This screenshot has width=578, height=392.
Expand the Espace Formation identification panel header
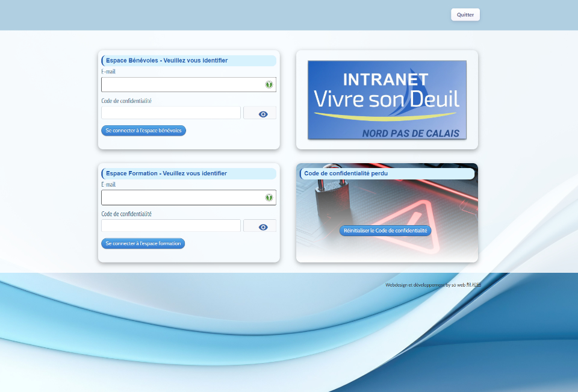coord(188,173)
